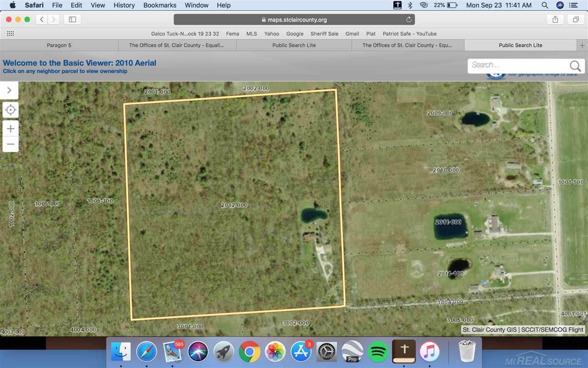Viewport: 588px width, 368px height.
Task: Zoom in on the map
Action: pyautogui.click(x=11, y=128)
